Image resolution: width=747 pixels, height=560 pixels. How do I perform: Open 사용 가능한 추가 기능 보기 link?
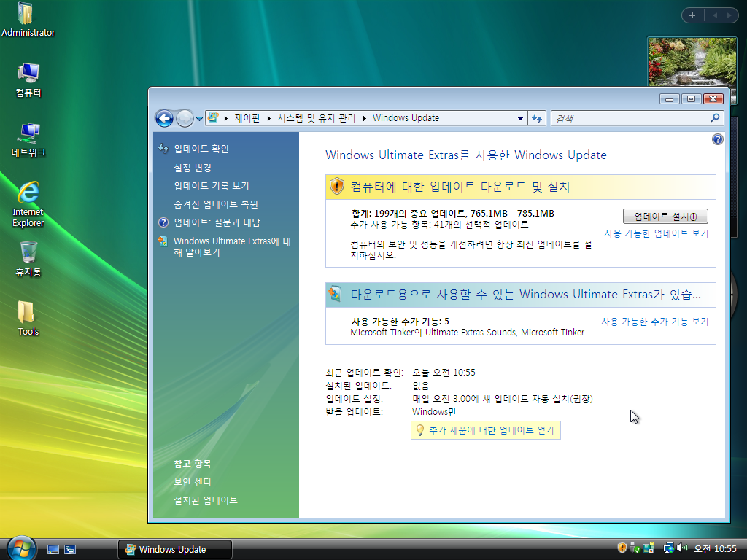(x=655, y=322)
